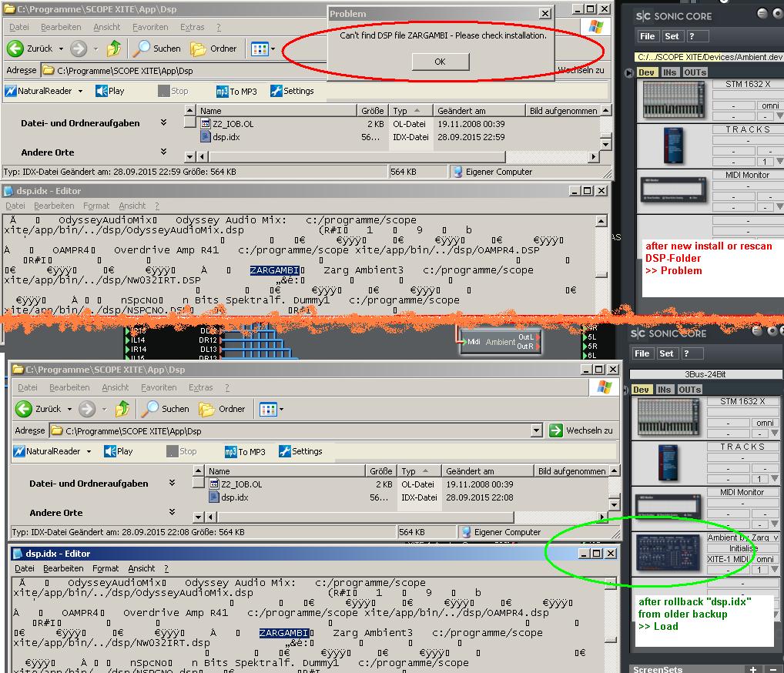
Task: Click NaturalReader icon in upper Explorer toolbar
Action: [x=11, y=91]
